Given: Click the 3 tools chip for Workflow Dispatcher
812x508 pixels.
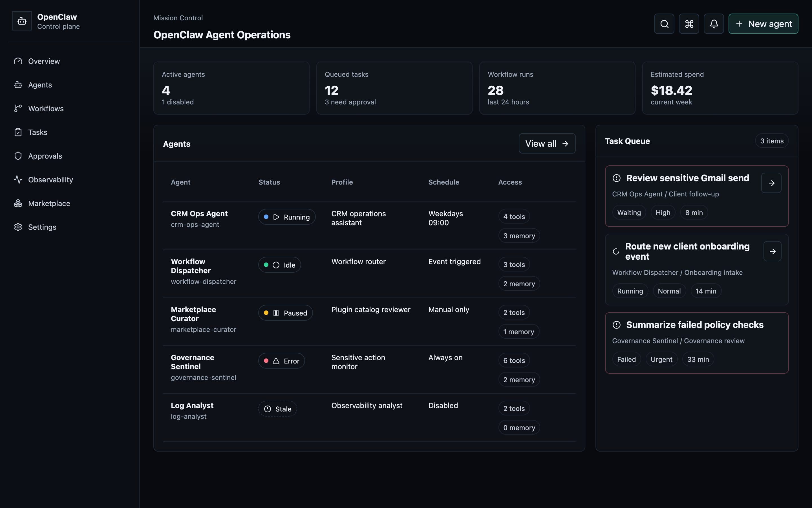Looking at the screenshot, I should pos(514,264).
